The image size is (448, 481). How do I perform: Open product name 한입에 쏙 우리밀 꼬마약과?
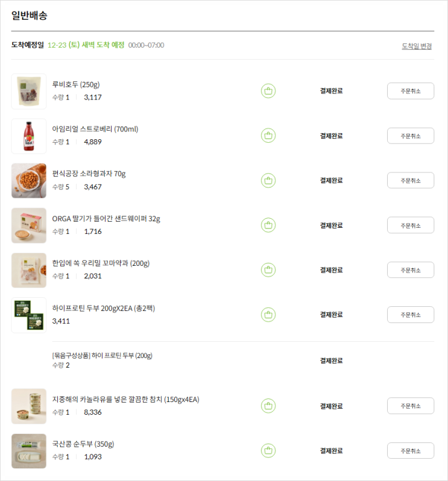tap(101, 263)
